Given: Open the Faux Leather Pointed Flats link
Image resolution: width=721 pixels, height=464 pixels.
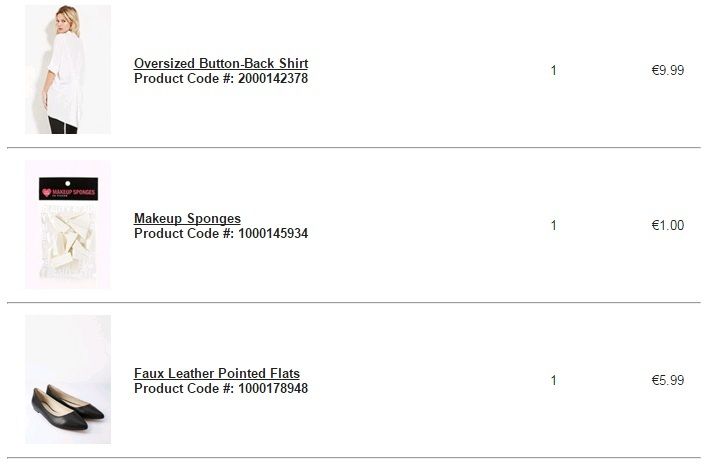Looking at the screenshot, I should pyautogui.click(x=216, y=374).
